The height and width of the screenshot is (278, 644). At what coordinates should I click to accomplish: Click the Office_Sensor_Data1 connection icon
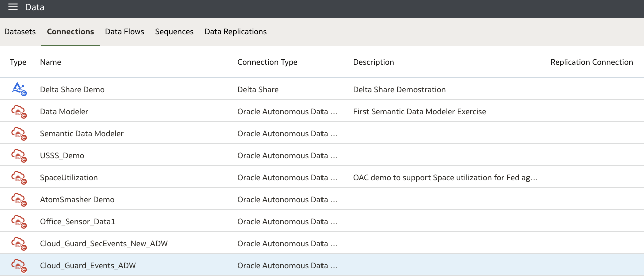pos(19,221)
